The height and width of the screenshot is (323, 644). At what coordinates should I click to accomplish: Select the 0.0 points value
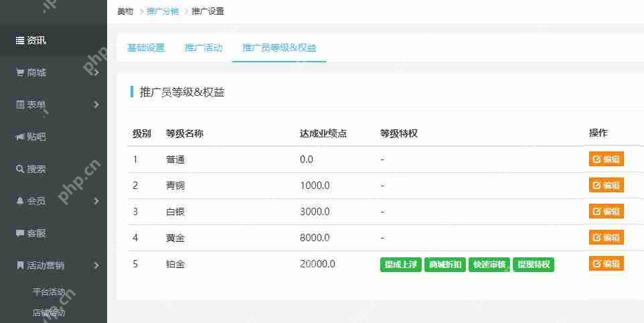pos(307,159)
